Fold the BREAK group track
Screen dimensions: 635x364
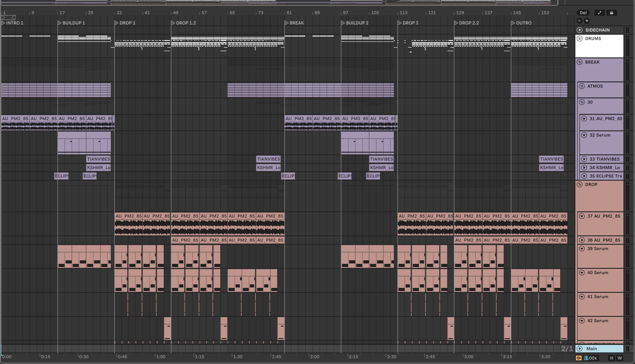coord(580,62)
